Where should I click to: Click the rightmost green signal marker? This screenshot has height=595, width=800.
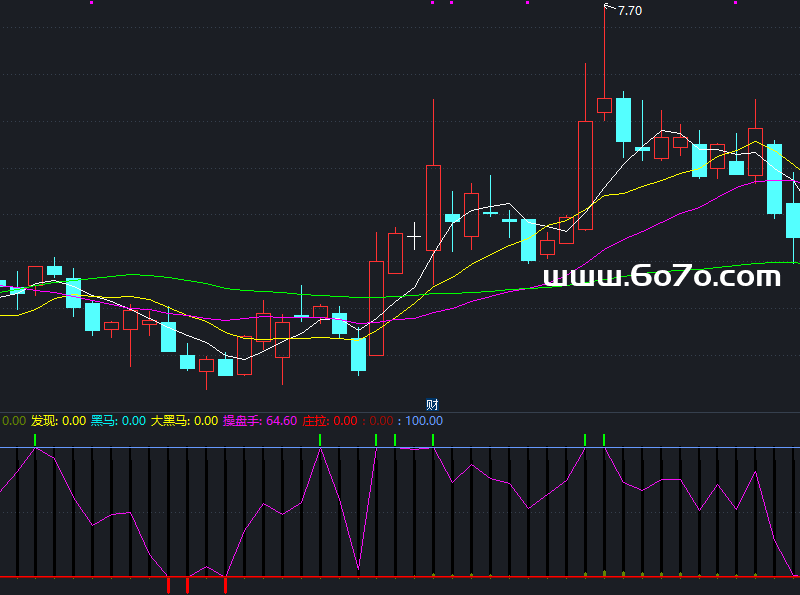[605, 440]
